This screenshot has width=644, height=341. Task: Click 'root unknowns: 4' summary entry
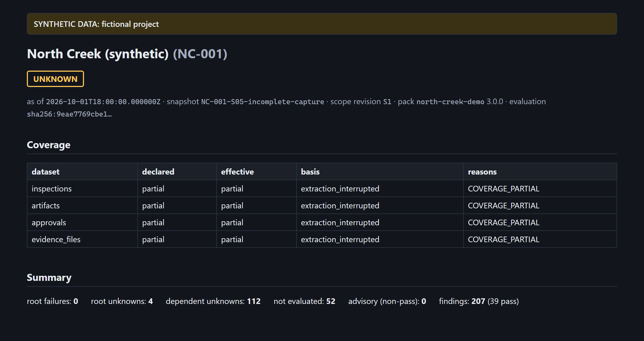click(x=122, y=301)
